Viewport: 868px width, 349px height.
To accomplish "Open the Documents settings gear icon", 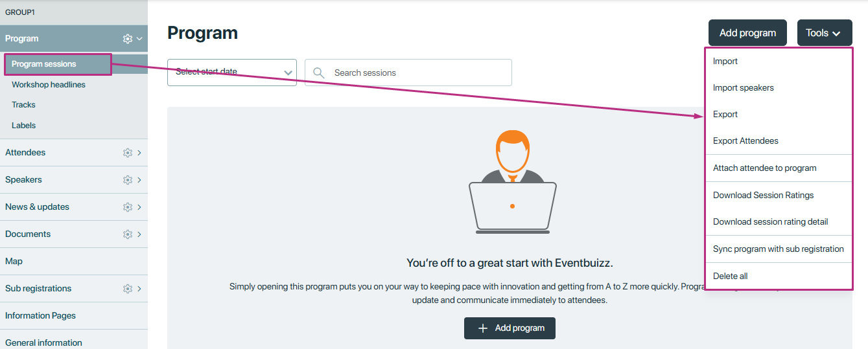I will click(128, 234).
